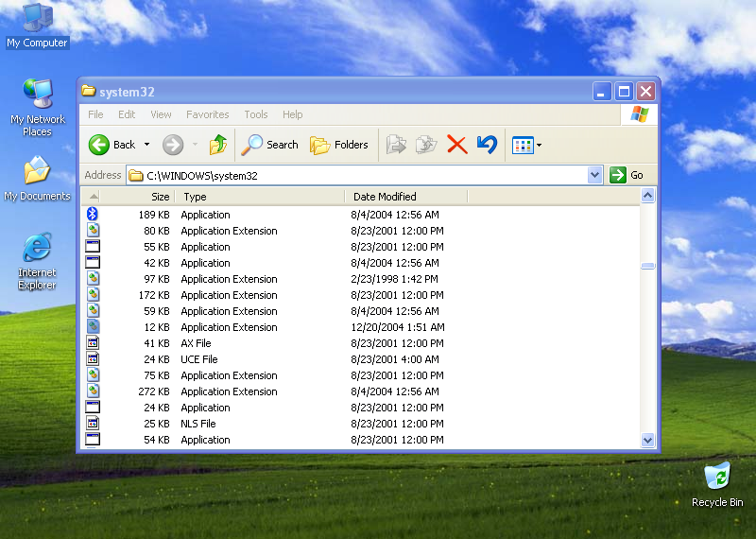Select the 24 KB Application icon

[x=93, y=408]
